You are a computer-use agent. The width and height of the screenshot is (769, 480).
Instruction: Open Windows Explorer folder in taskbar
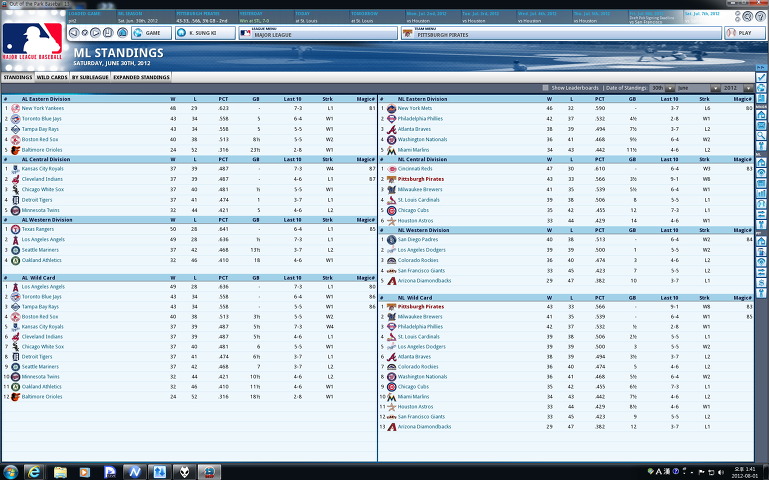[60, 472]
